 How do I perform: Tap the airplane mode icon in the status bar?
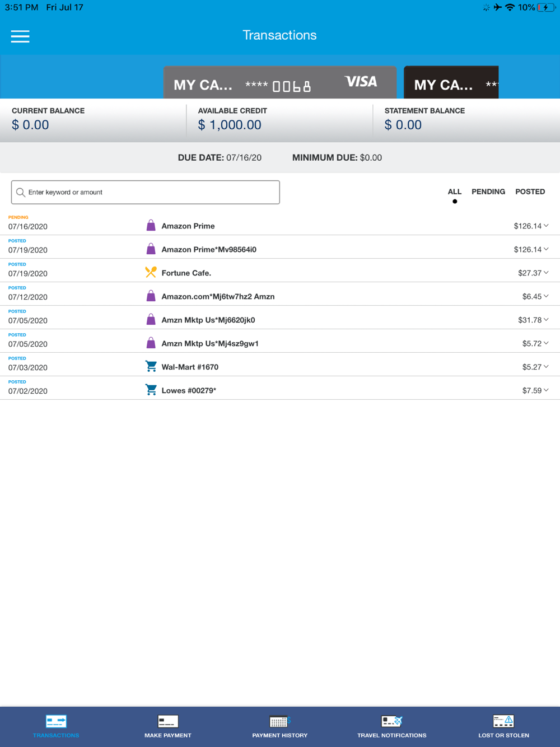pyautogui.click(x=497, y=8)
